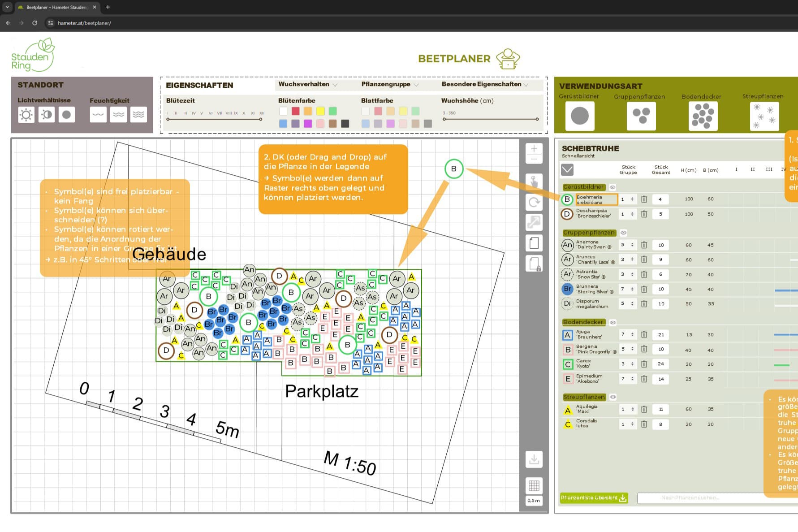Click the Pflanzenliste Übersicht download button
The image size is (798, 532).
coord(594,498)
